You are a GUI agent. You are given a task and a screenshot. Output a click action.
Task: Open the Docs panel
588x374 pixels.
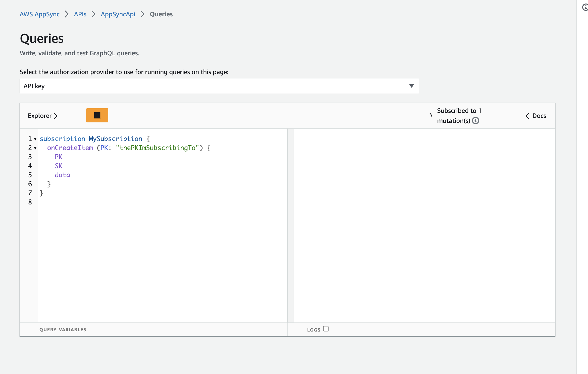pyautogui.click(x=536, y=116)
